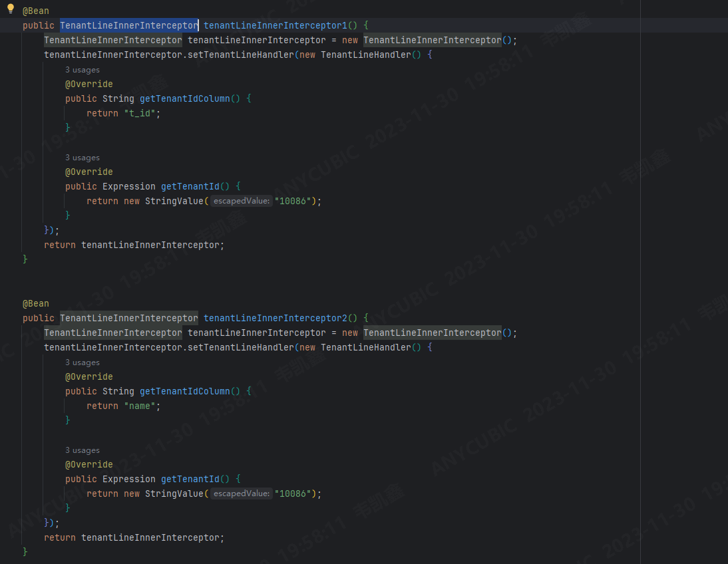Click the escapedValue parameter hint in the first bean
This screenshot has width=728, height=564.
pyautogui.click(x=242, y=201)
